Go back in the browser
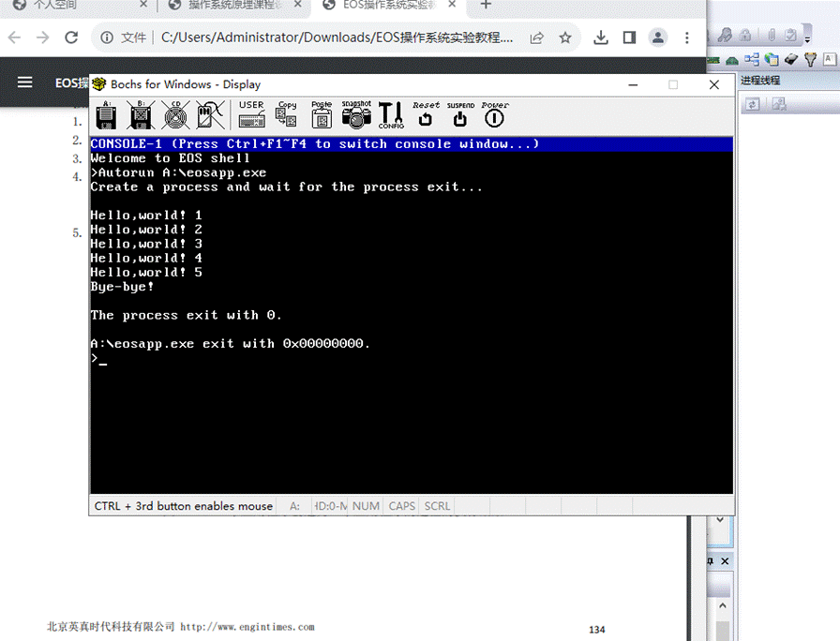The image size is (840, 641). point(14,37)
